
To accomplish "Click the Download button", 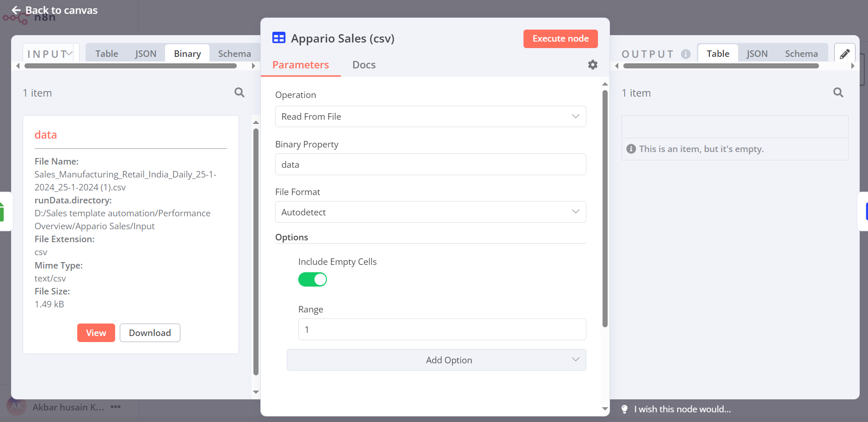I will pos(150,333).
